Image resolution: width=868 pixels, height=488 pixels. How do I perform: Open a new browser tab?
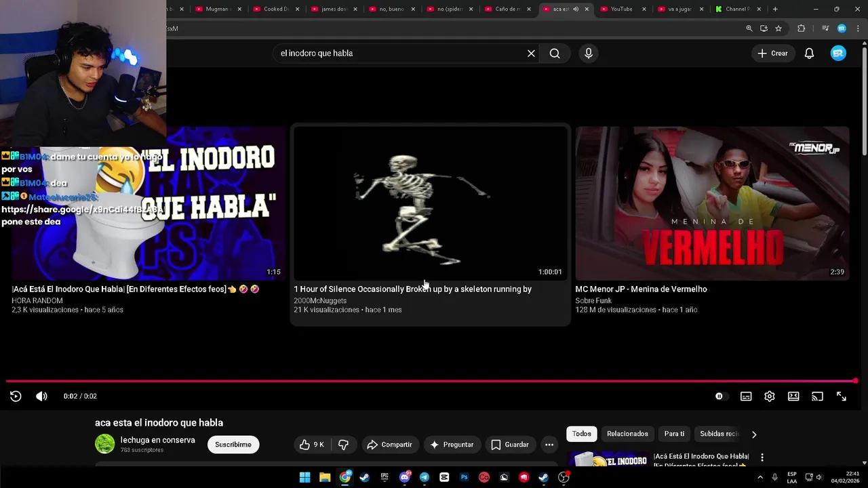[x=775, y=9]
